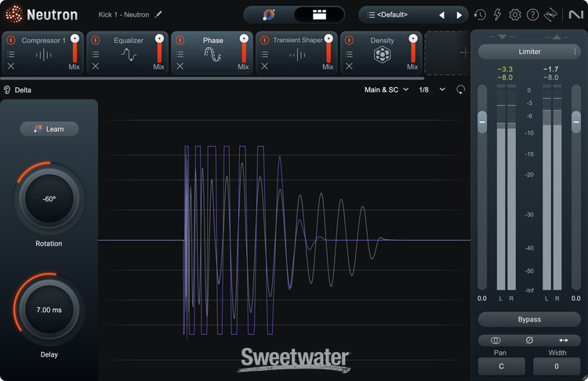The width and height of the screenshot is (588, 381).
Task: Click the input gain value 0.0
Action: (x=482, y=299)
